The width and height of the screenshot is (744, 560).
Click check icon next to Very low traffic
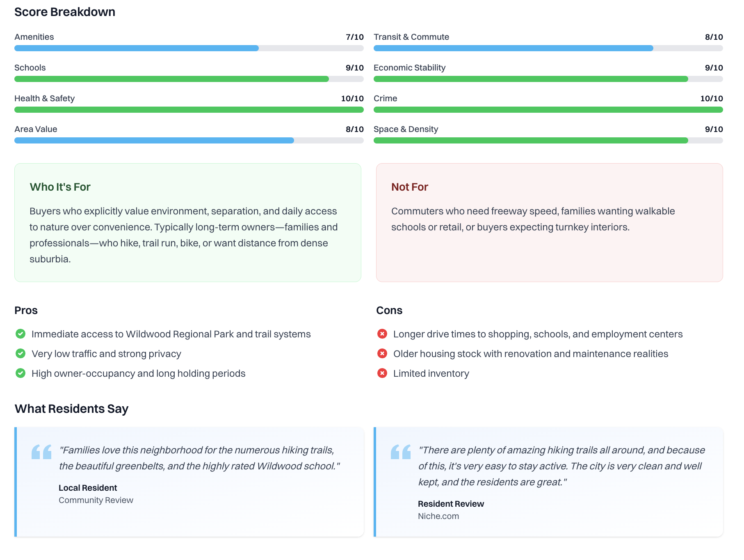pyautogui.click(x=21, y=353)
